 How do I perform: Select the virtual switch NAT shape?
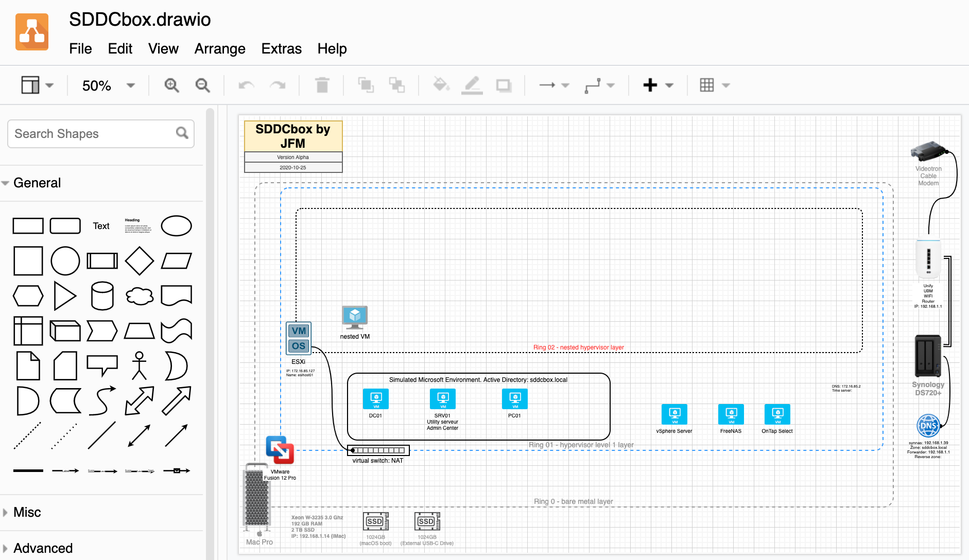[x=378, y=450]
